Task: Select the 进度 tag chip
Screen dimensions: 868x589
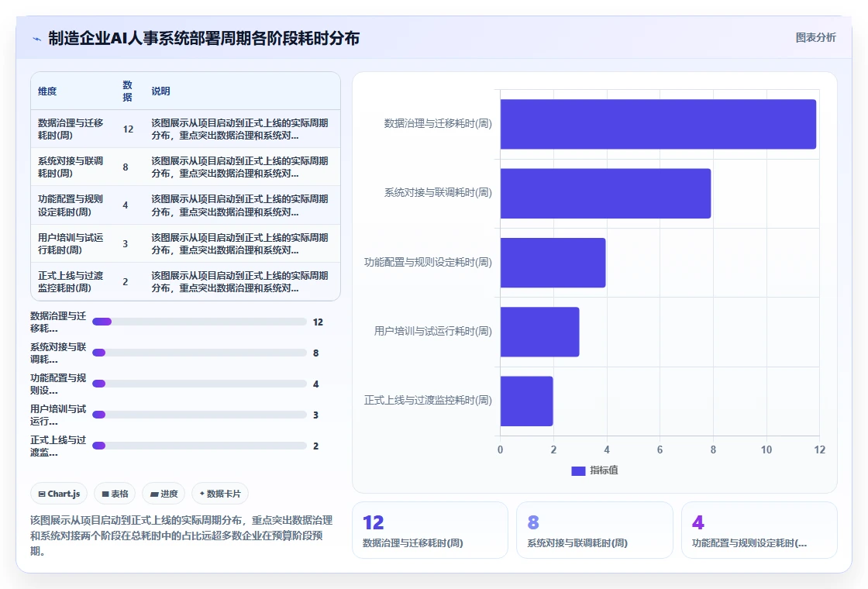Action: tap(164, 493)
